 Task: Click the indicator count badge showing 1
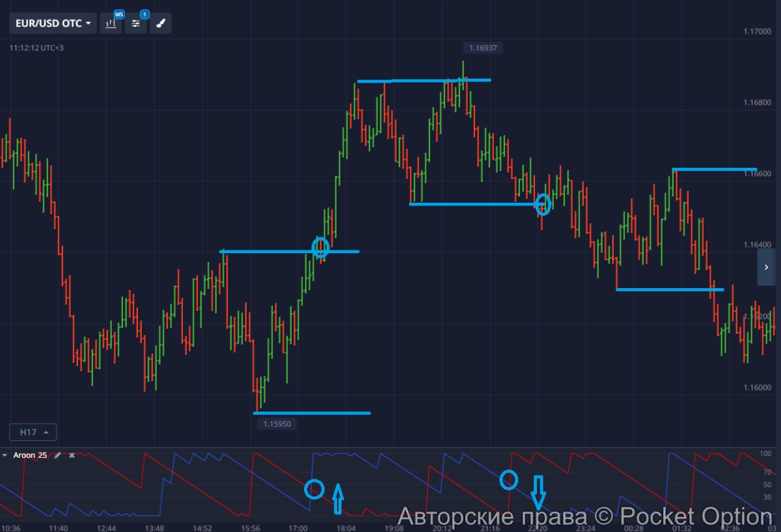(x=144, y=14)
